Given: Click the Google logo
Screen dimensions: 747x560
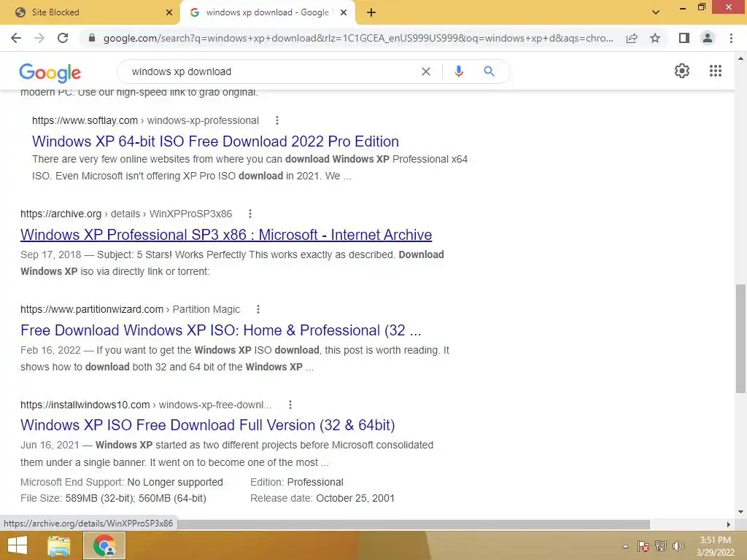Looking at the screenshot, I should pos(50,72).
